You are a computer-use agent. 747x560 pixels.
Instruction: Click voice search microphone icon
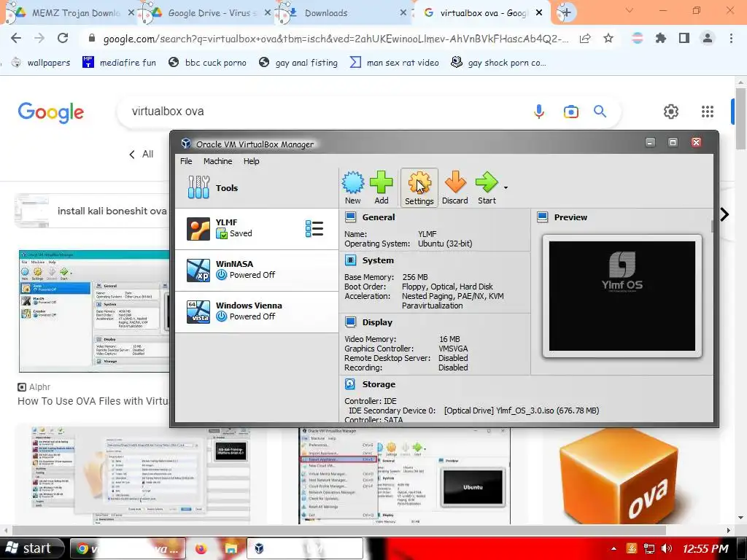point(539,112)
